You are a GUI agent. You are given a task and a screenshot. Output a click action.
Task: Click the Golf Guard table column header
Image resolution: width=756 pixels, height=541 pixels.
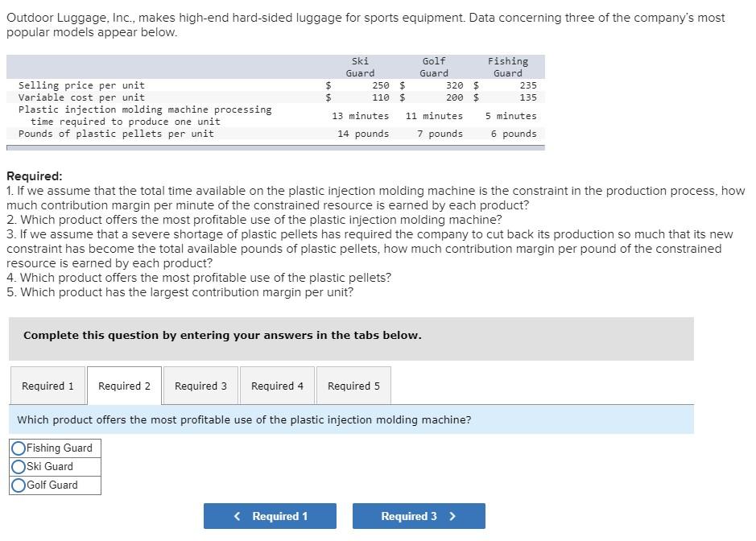tap(434, 67)
